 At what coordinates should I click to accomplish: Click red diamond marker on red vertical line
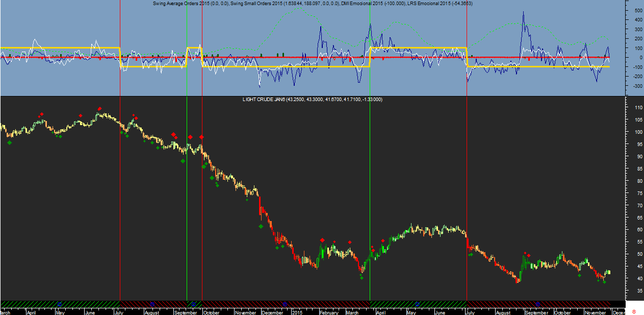(x=201, y=137)
